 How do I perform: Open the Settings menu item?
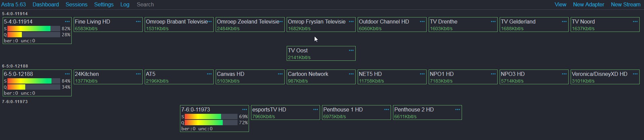(104, 4)
